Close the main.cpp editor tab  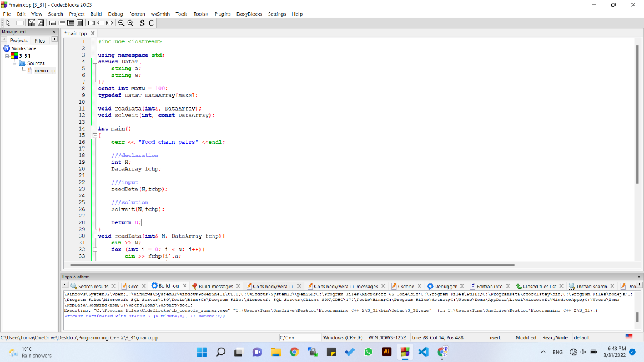point(93,33)
